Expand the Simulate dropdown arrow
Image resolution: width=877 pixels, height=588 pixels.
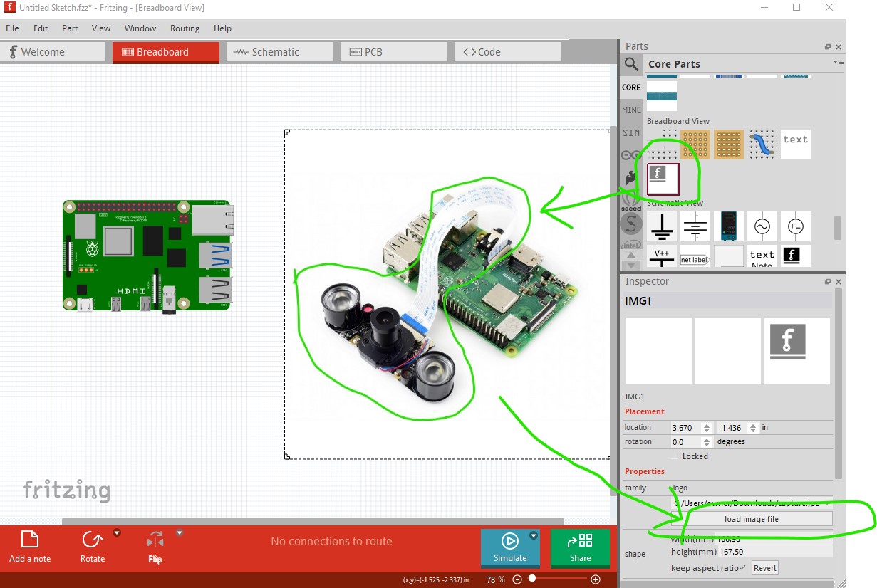pos(534,536)
